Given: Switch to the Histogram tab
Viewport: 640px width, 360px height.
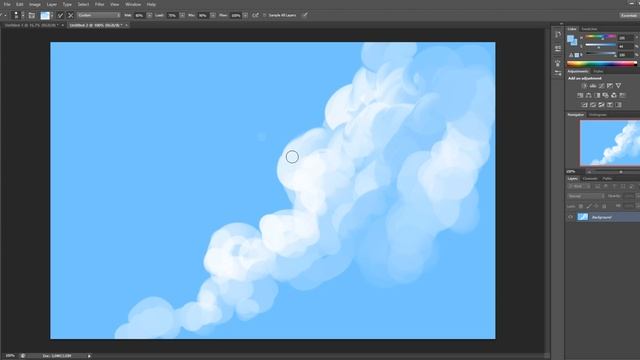Looking at the screenshot, I should pos(598,115).
